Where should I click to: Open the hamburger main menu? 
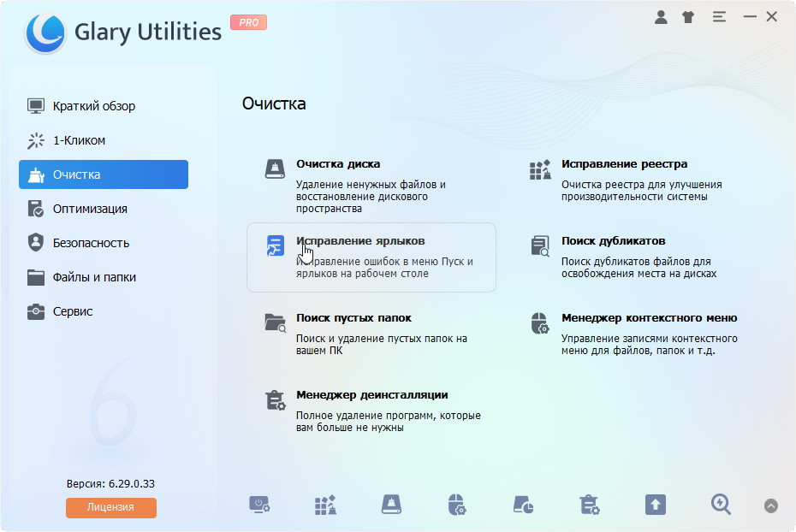point(719,17)
